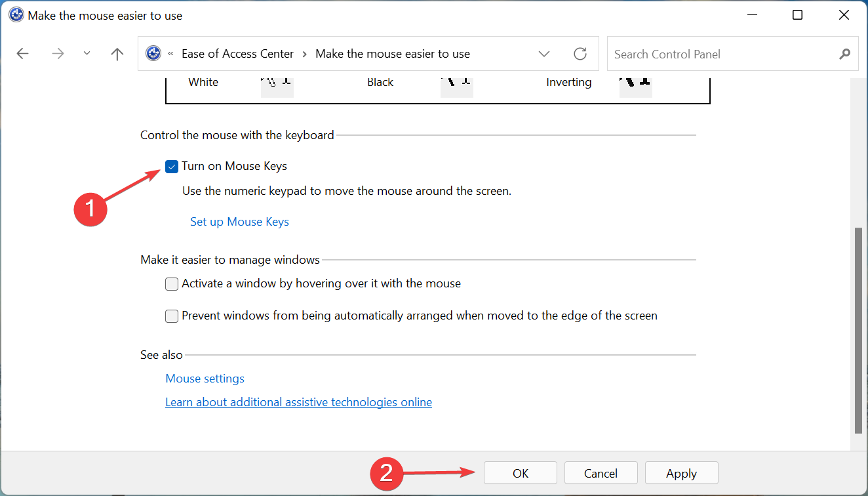Click the forward navigation arrow
Image resolution: width=868 pixels, height=496 pixels.
click(x=58, y=53)
